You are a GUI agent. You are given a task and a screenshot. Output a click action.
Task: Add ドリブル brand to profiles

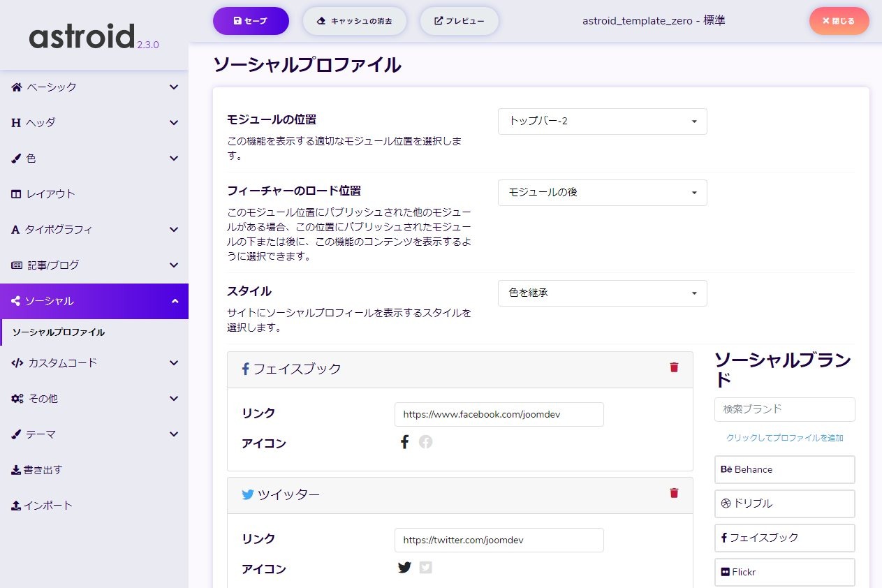(x=784, y=504)
